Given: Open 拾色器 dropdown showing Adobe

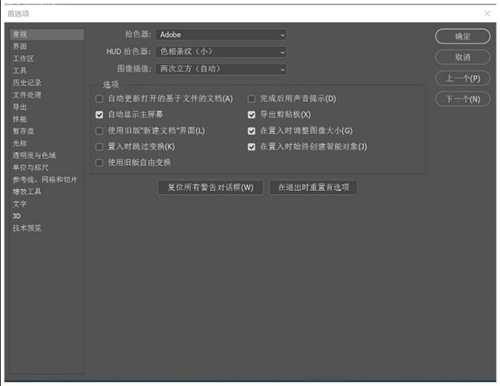Looking at the screenshot, I should pos(222,35).
